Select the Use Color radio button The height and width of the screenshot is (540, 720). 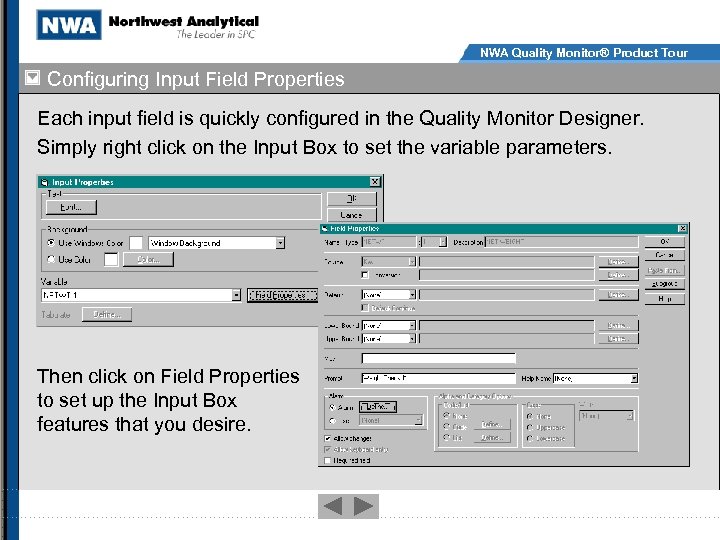pyautogui.click(x=51, y=259)
